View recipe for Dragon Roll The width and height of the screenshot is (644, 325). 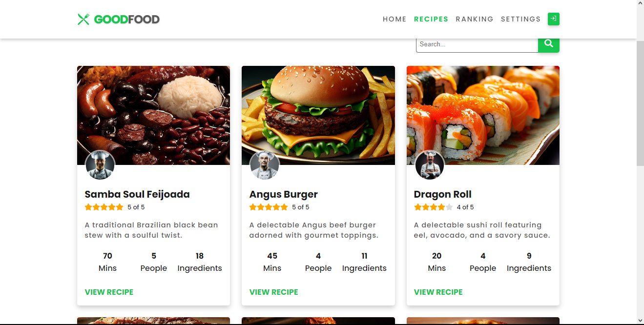[x=438, y=292]
